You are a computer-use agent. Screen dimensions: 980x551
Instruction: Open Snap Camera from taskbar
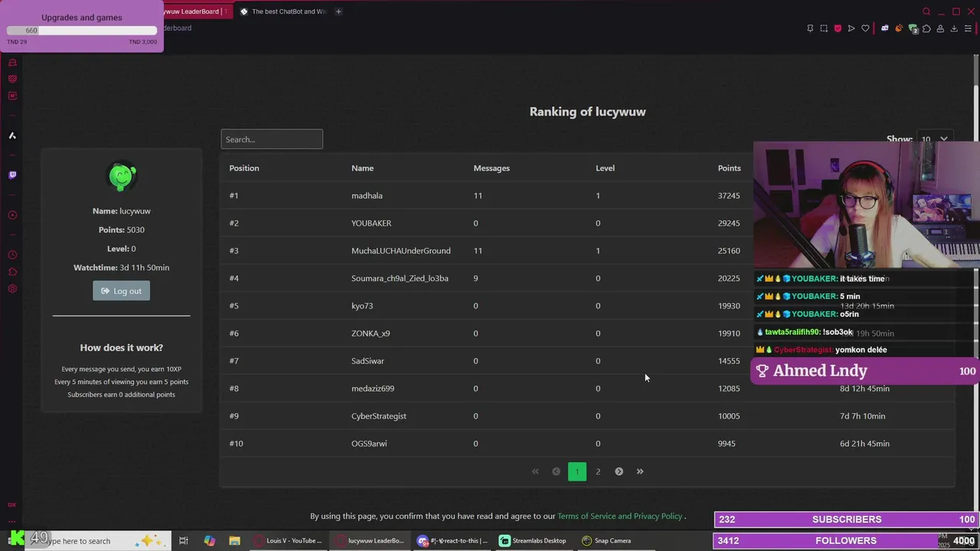click(x=606, y=540)
